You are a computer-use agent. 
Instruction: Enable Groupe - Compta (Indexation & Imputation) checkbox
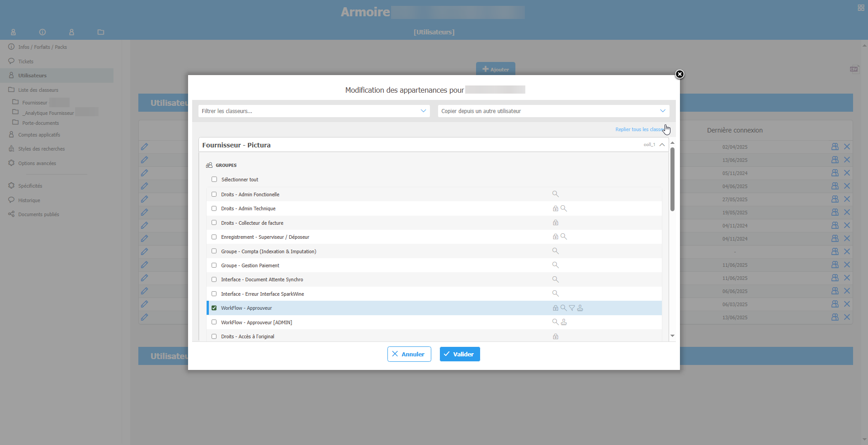214,251
